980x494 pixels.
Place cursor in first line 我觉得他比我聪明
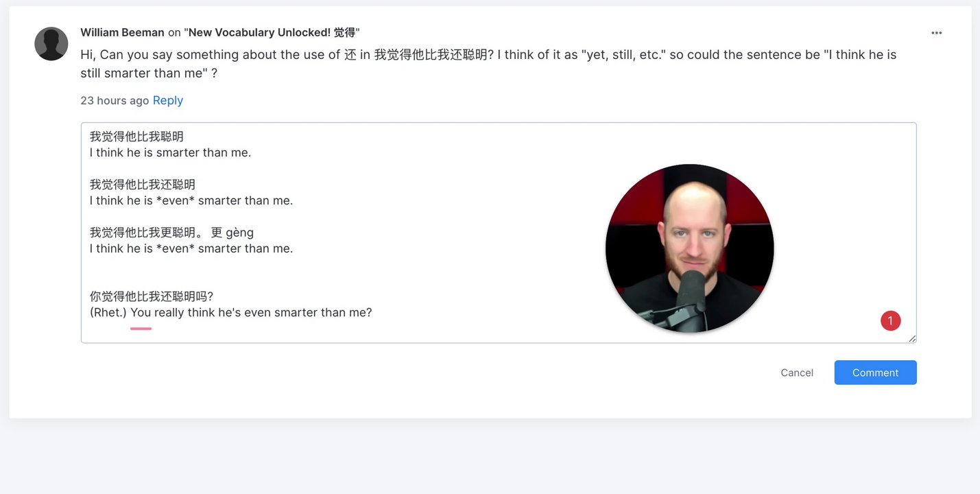136,137
